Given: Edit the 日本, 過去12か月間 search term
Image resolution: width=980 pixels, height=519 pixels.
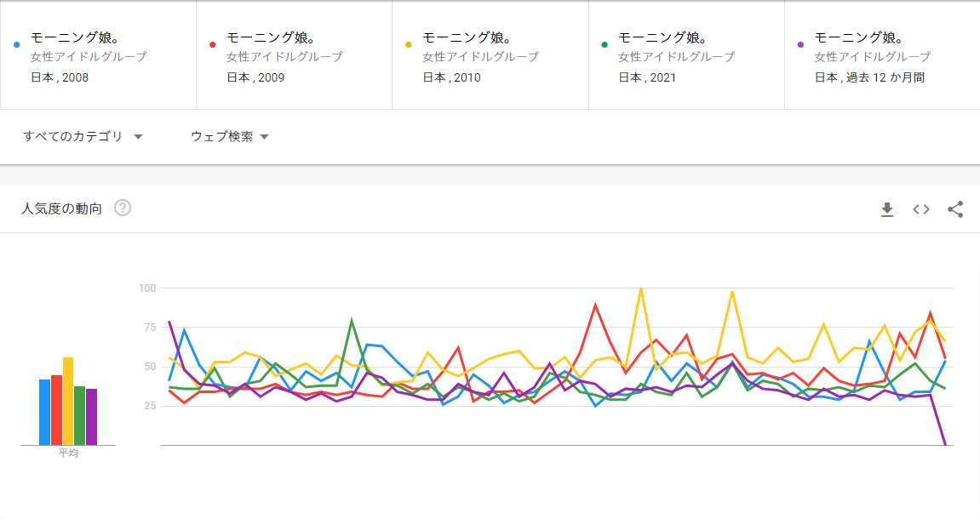Looking at the screenshot, I should click(x=882, y=55).
